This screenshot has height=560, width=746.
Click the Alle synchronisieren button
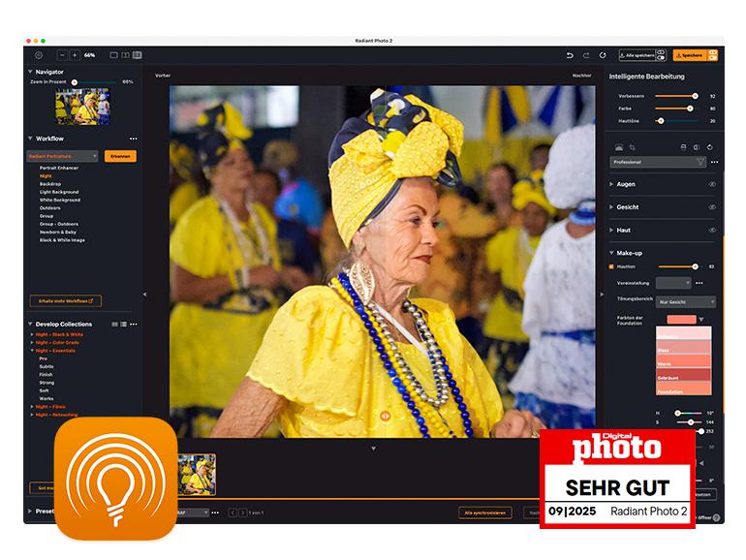point(485,513)
